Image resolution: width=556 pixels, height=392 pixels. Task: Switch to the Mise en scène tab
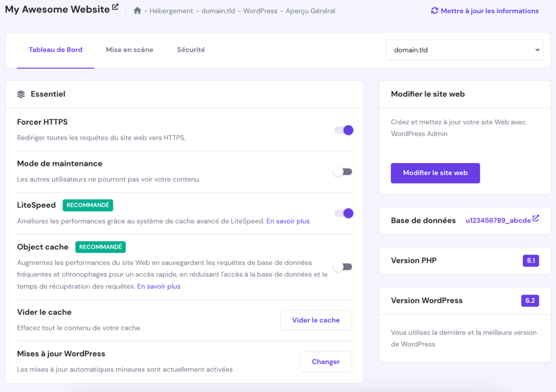pos(129,49)
